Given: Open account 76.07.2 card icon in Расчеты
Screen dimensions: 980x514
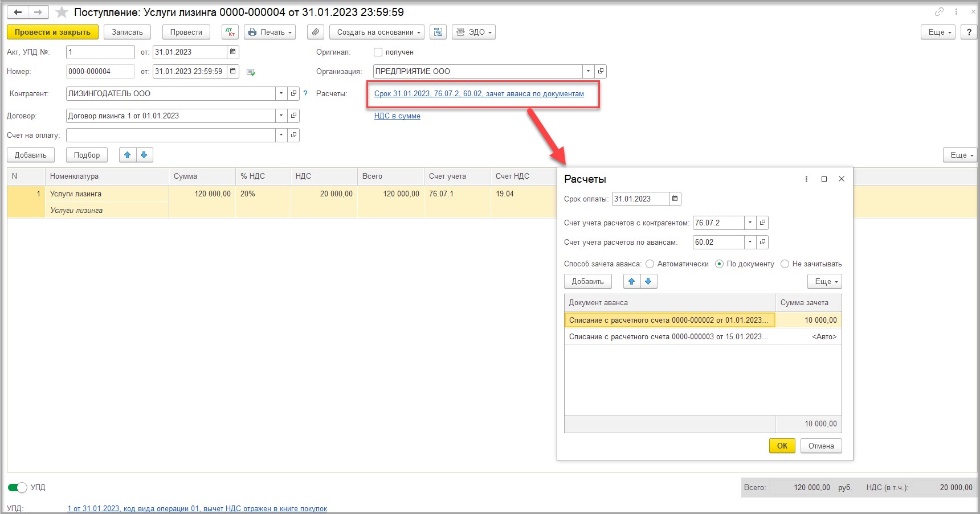Looking at the screenshot, I should point(762,223).
